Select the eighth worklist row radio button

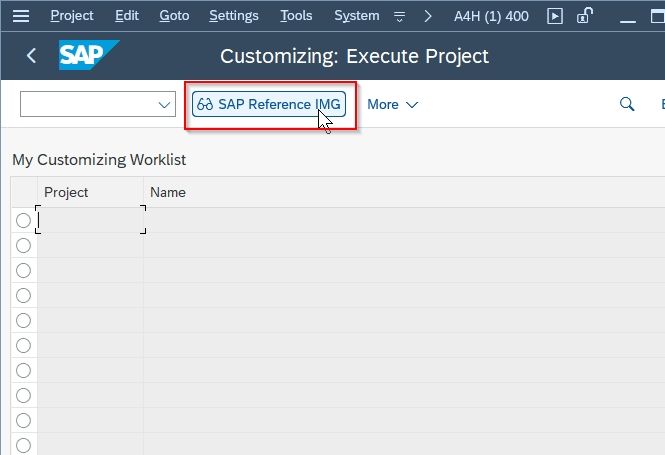pyautogui.click(x=23, y=396)
